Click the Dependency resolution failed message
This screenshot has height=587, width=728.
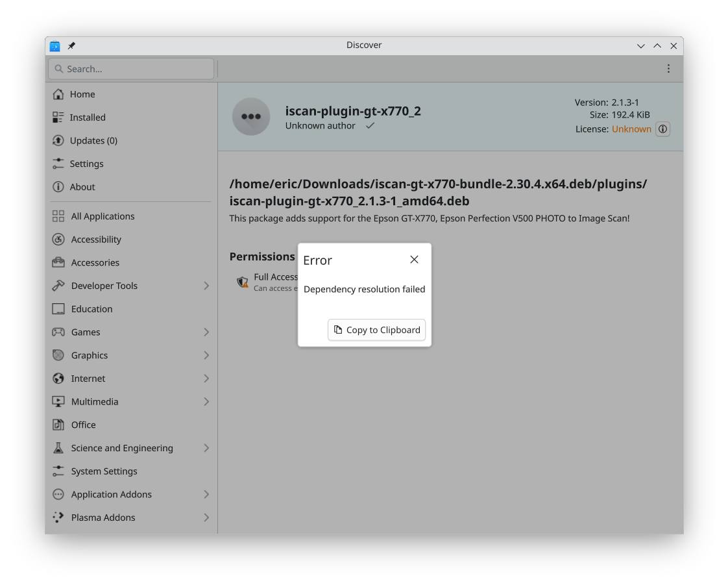[x=365, y=289]
